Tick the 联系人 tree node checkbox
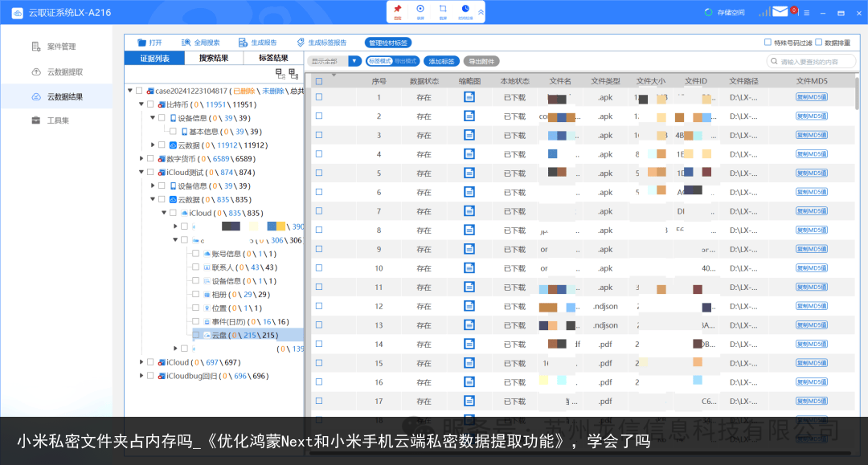868x465 pixels. coord(196,267)
